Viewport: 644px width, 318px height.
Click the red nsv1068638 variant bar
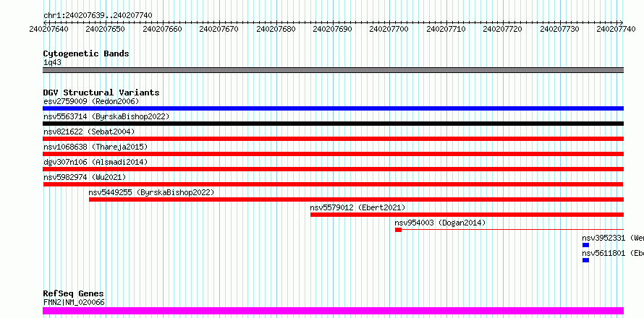[x=333, y=154]
